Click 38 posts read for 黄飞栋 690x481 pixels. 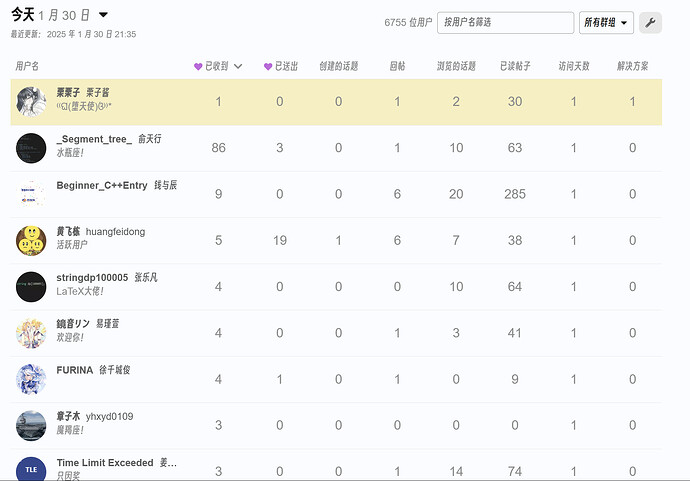point(515,241)
